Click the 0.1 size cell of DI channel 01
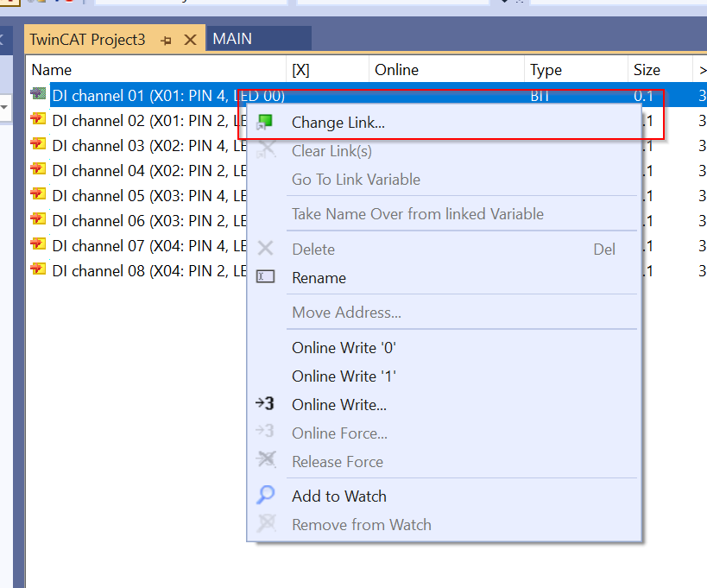The width and height of the screenshot is (707, 588). tap(643, 96)
